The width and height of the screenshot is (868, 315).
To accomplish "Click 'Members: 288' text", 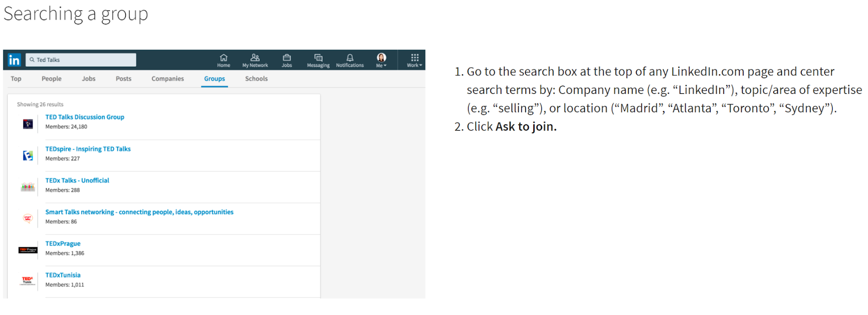I will (x=62, y=190).
